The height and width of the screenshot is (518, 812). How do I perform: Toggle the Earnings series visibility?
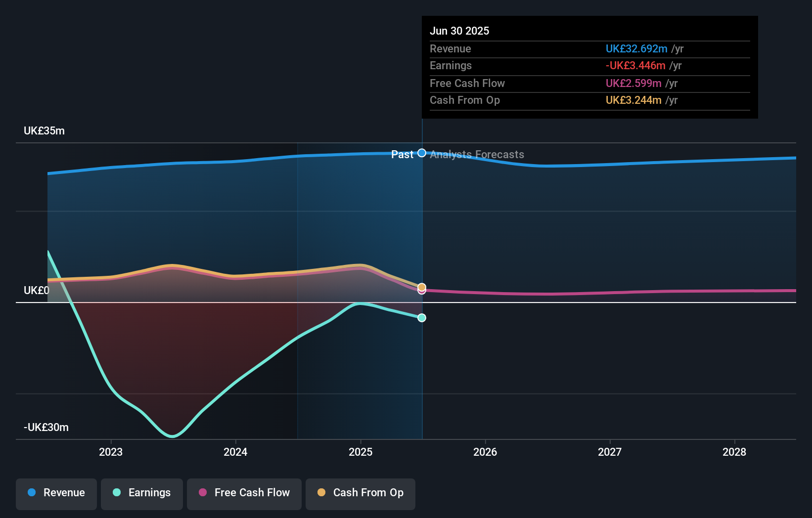point(142,493)
